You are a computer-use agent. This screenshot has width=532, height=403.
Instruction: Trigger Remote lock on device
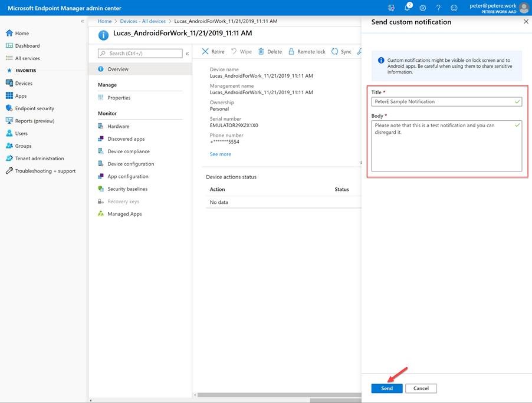[307, 52]
